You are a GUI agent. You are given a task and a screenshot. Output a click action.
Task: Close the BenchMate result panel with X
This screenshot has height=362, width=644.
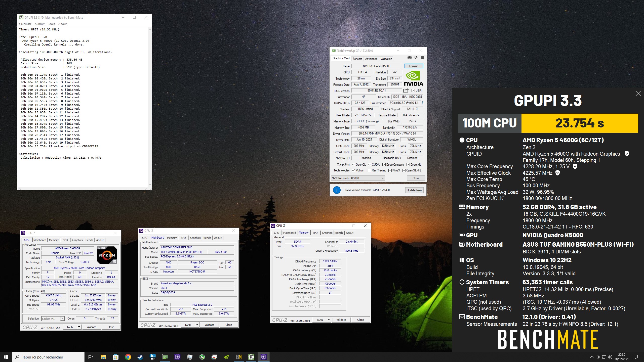pyautogui.click(x=638, y=94)
